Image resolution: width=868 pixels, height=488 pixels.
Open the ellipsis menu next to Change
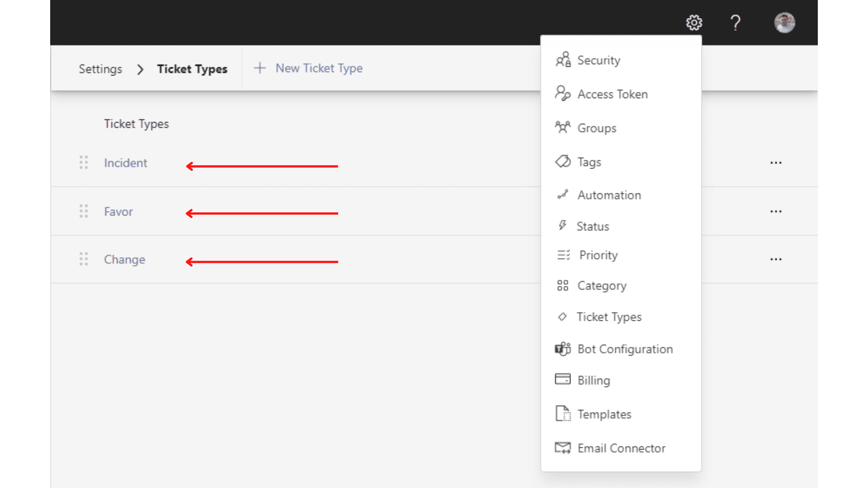pos(776,259)
